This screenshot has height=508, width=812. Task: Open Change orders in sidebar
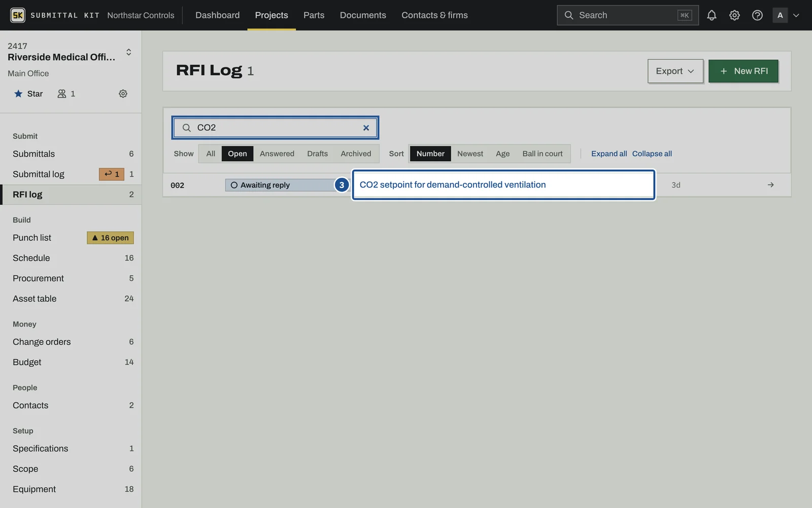pyautogui.click(x=71, y=342)
